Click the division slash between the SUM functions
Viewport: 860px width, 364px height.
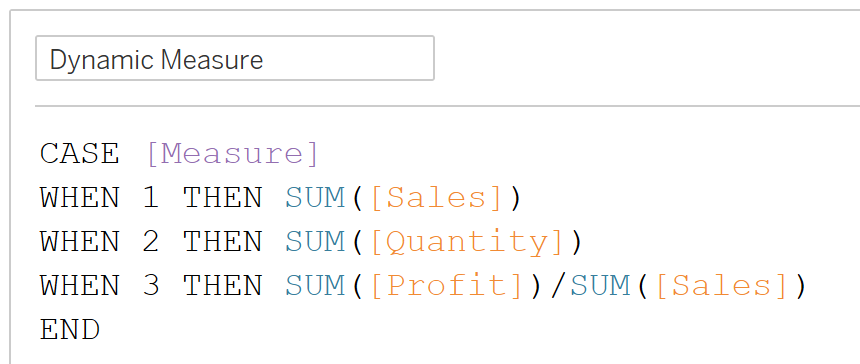[557, 286]
